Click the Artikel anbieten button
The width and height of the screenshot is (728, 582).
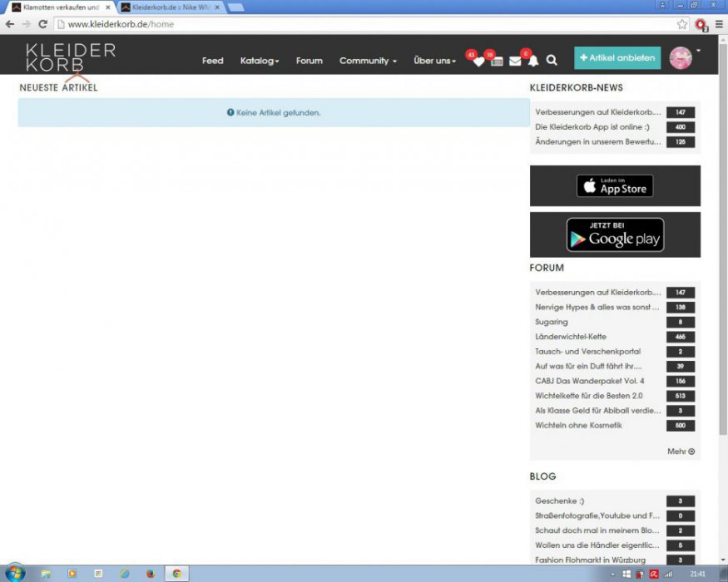(617, 58)
